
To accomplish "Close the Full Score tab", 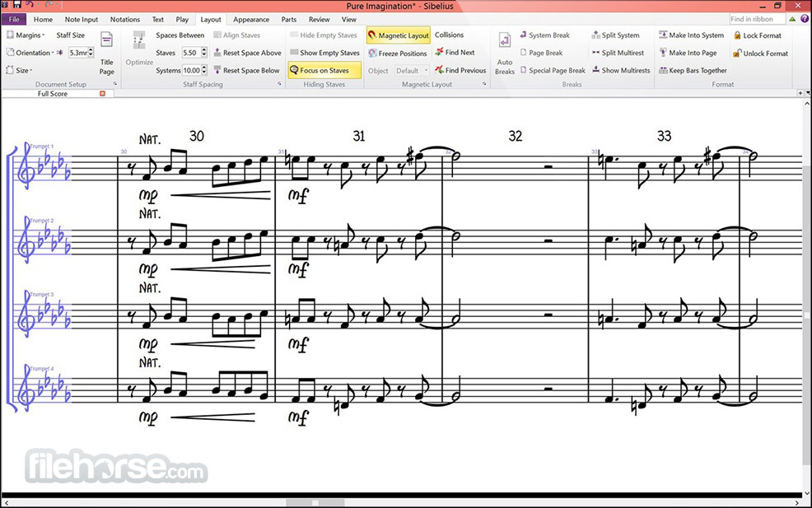I will [x=103, y=94].
